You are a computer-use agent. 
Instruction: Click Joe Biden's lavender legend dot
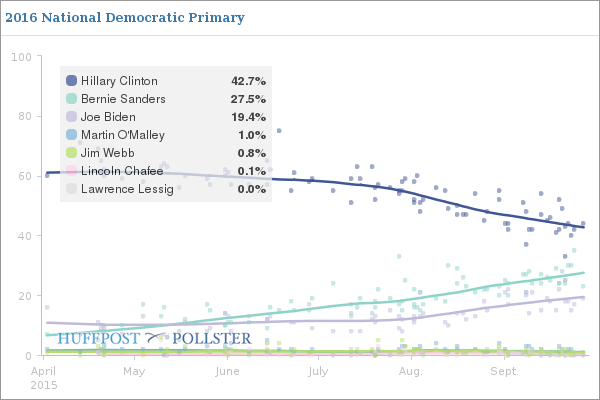(x=71, y=117)
